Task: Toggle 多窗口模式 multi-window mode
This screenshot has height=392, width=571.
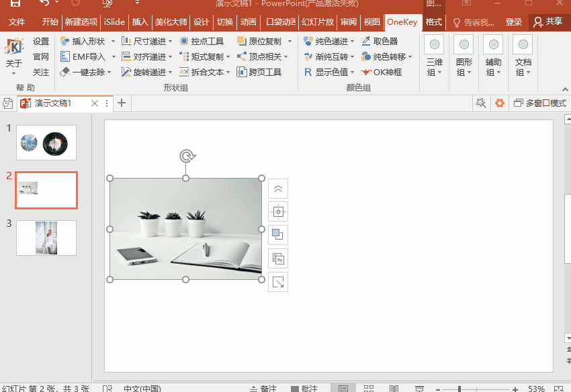Action: pyautogui.click(x=539, y=103)
